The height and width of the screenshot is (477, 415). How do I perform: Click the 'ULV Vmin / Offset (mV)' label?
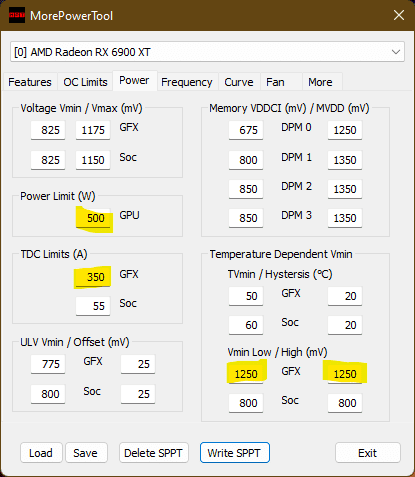coord(75,342)
